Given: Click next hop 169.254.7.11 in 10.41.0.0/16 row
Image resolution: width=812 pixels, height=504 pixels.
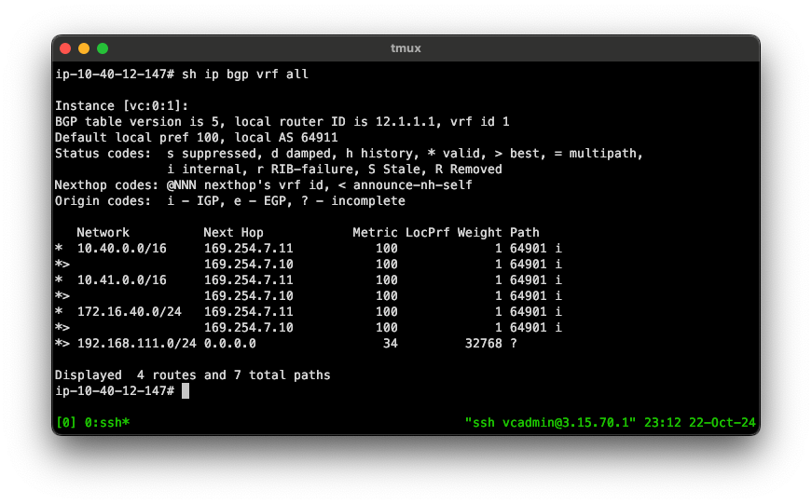Looking at the screenshot, I should pos(249,279).
